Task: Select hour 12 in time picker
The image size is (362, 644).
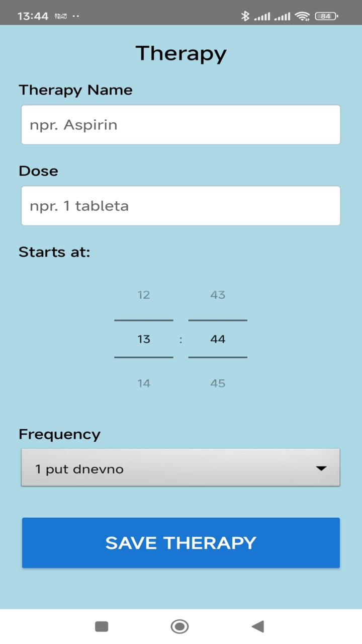Action: click(x=144, y=295)
